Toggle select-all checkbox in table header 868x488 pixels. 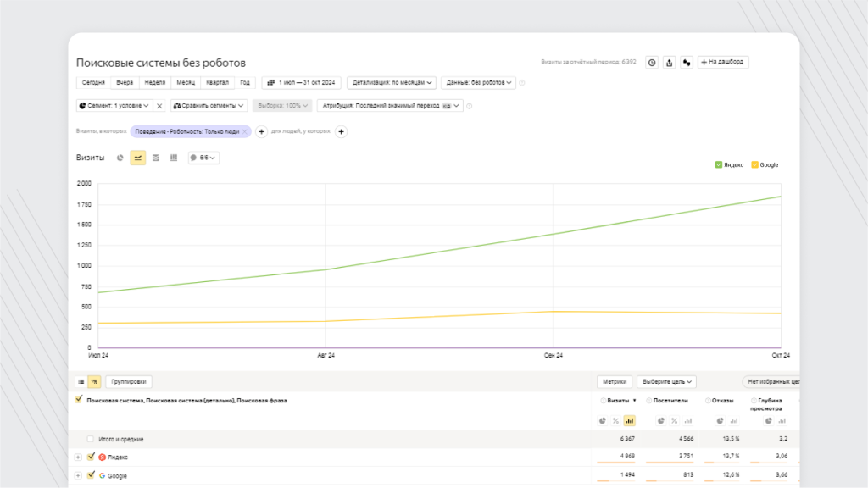point(79,400)
